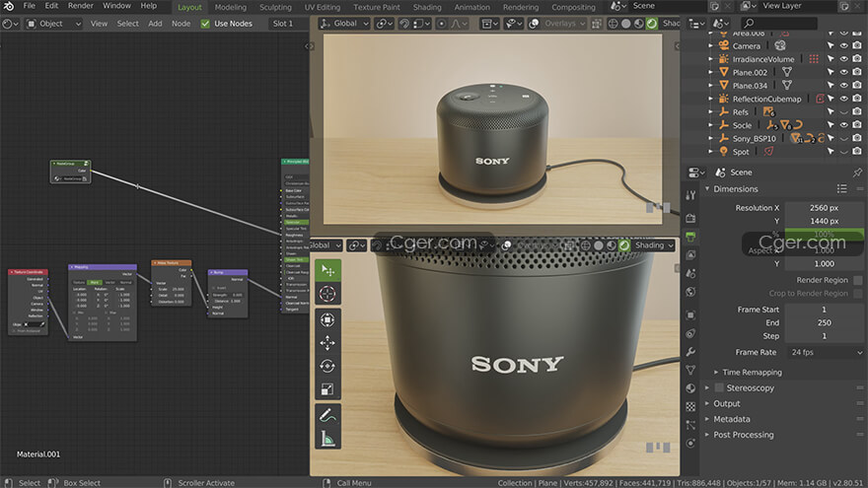Open the node editor Add menu
The width and height of the screenshot is (868, 488).
[x=155, y=24]
